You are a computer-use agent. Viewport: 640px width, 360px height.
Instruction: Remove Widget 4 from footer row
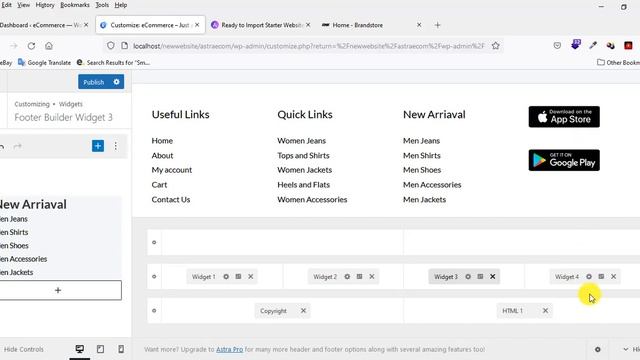coord(613,277)
